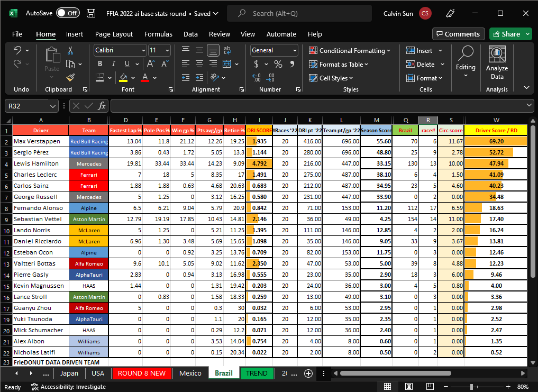The width and height of the screenshot is (538, 392).
Task: Decrease font size with smaller A icon
Action: (x=165, y=64)
